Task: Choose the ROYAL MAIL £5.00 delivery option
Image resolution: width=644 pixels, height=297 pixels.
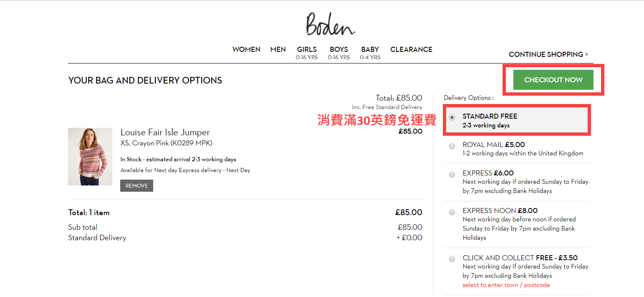Action: click(x=452, y=146)
